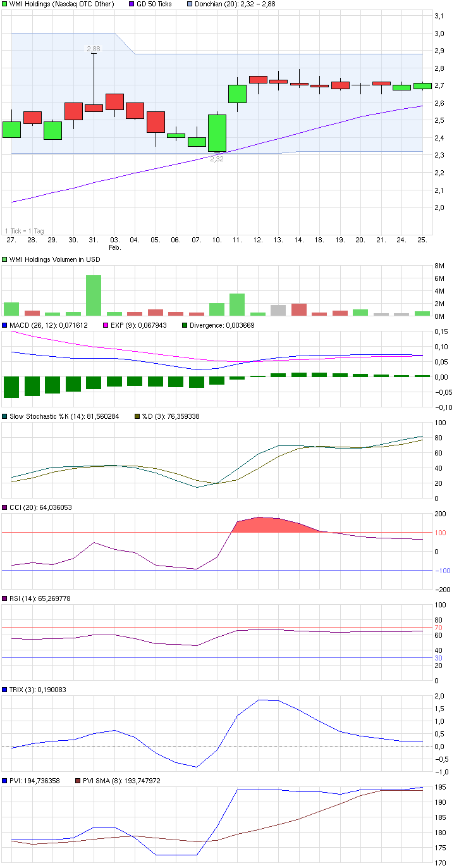Click the green Volumen in USD legend swatch
This screenshot has width=459, height=868.
(5, 259)
